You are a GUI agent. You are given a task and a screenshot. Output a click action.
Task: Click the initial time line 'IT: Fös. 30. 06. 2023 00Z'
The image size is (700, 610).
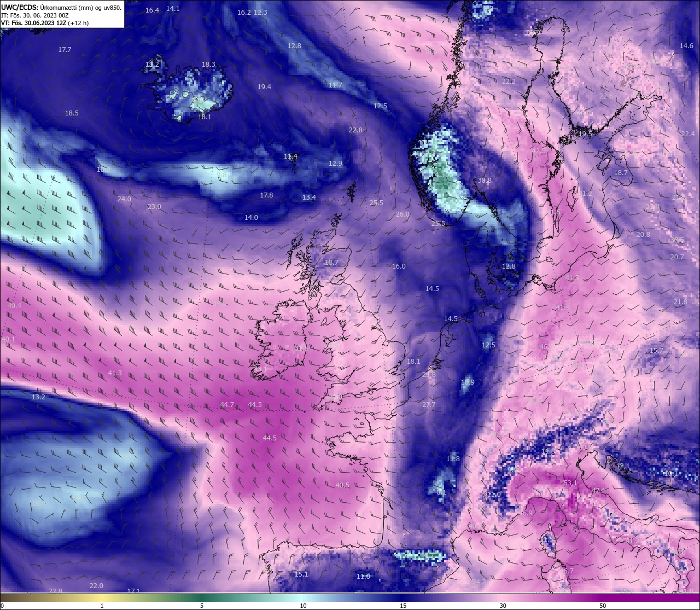pos(34,15)
